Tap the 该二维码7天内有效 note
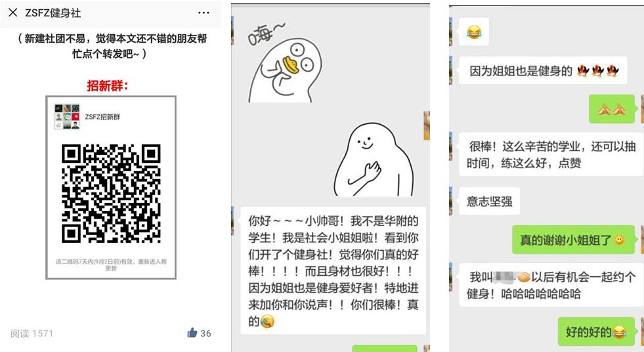Viewport: 644px width, 352px height. [x=111, y=265]
